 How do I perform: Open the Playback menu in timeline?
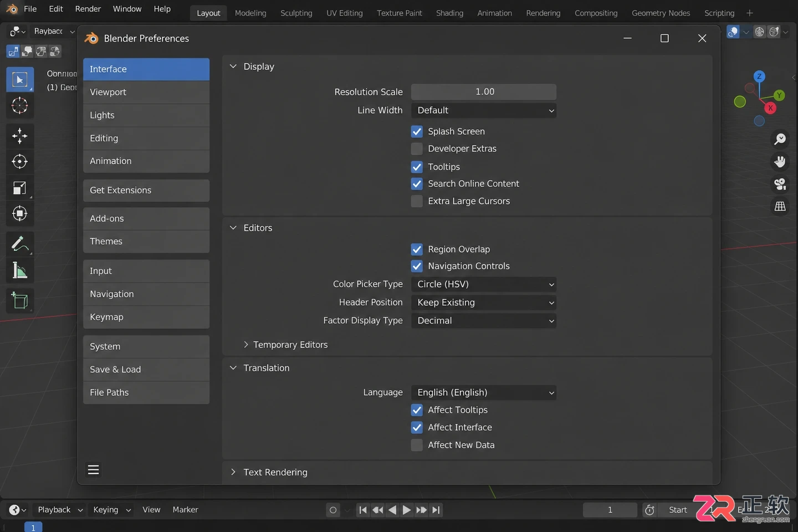(x=59, y=510)
